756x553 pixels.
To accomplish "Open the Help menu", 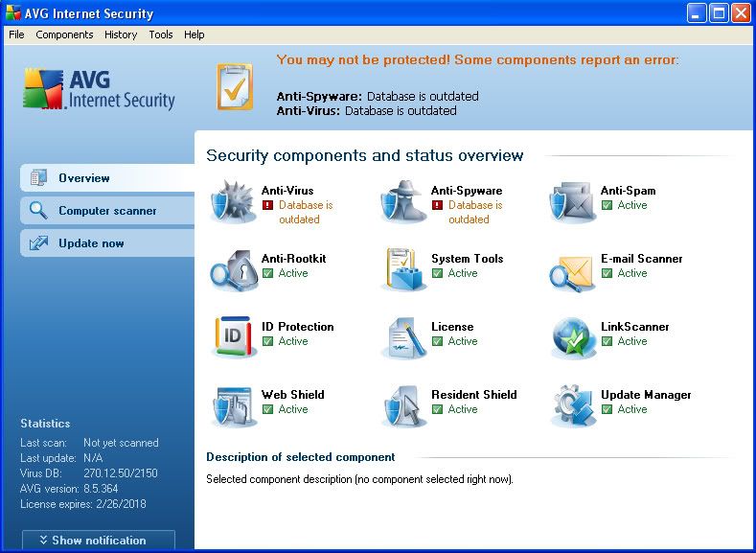I will click(194, 35).
